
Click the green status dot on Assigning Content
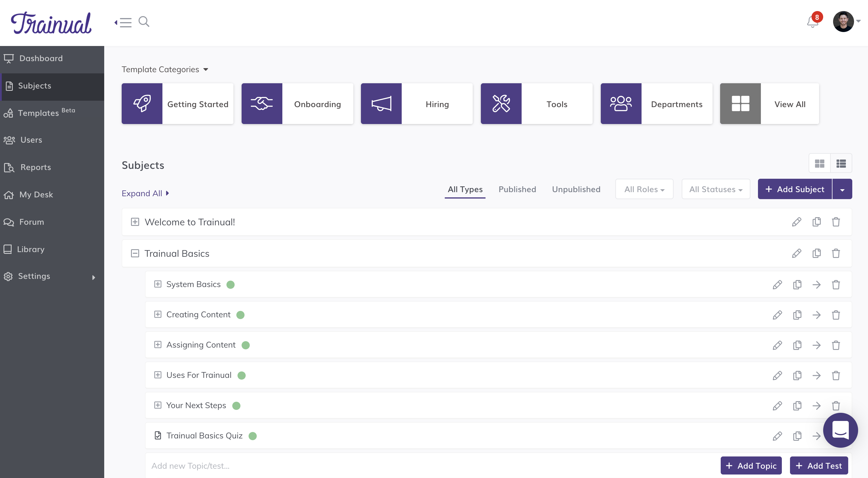246,345
